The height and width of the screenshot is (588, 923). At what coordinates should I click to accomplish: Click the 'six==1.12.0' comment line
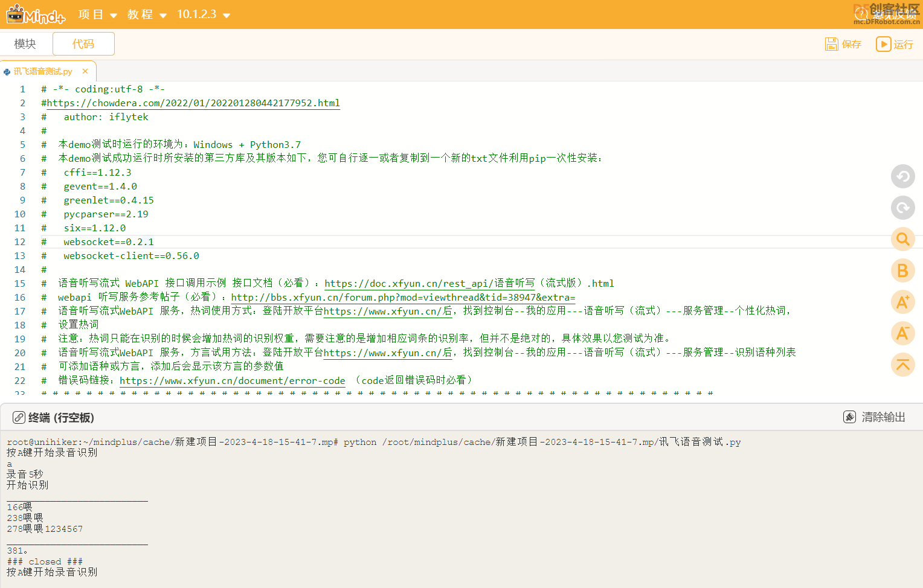click(95, 228)
